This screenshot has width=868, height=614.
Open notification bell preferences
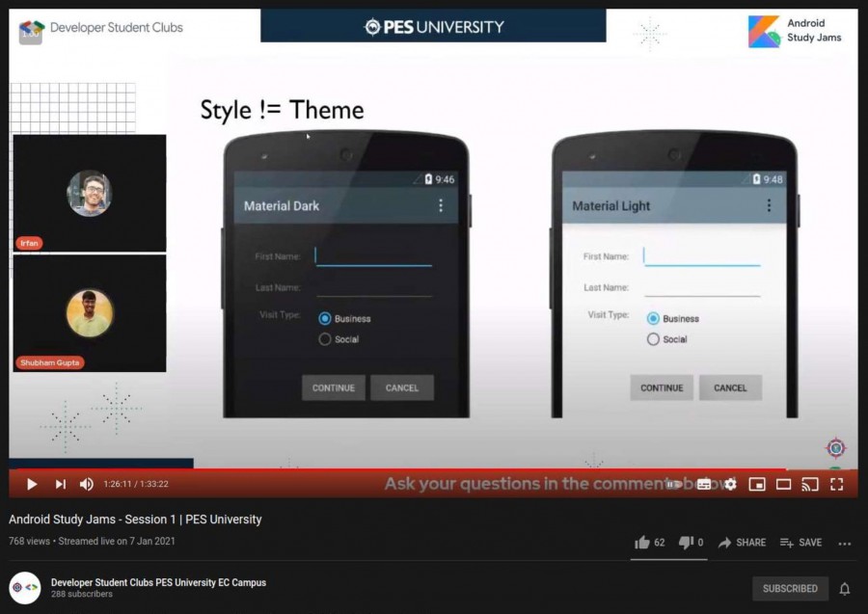(845, 588)
